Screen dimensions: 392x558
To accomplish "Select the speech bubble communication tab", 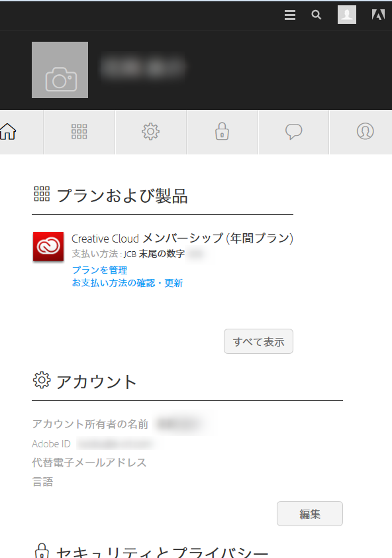I will pos(293,132).
